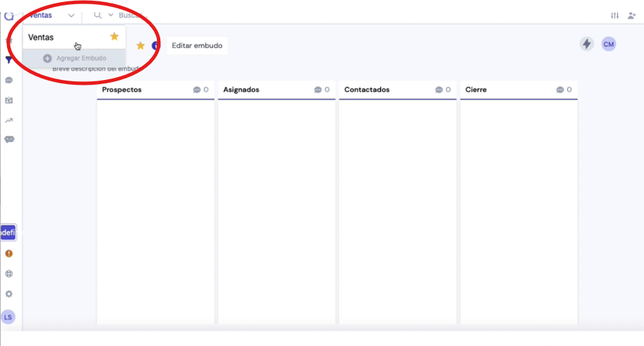The height and width of the screenshot is (346, 644).
Task: Expand the search options chevron
Action: pos(110,15)
